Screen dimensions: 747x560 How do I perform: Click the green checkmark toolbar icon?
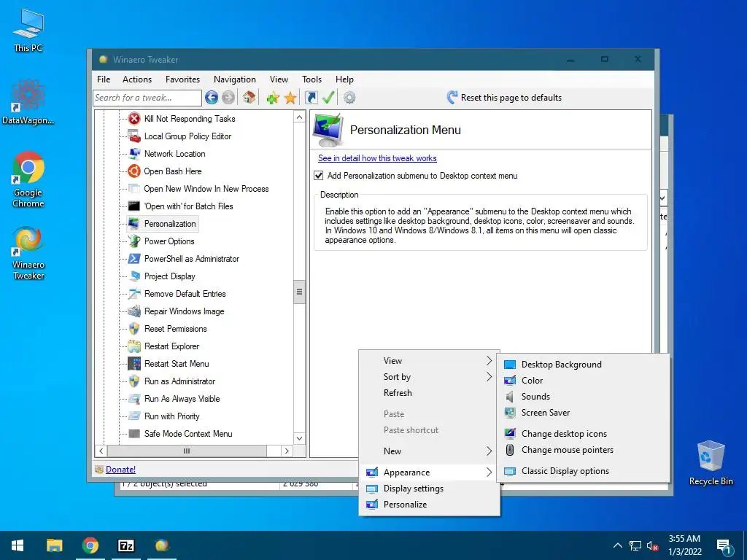(328, 97)
